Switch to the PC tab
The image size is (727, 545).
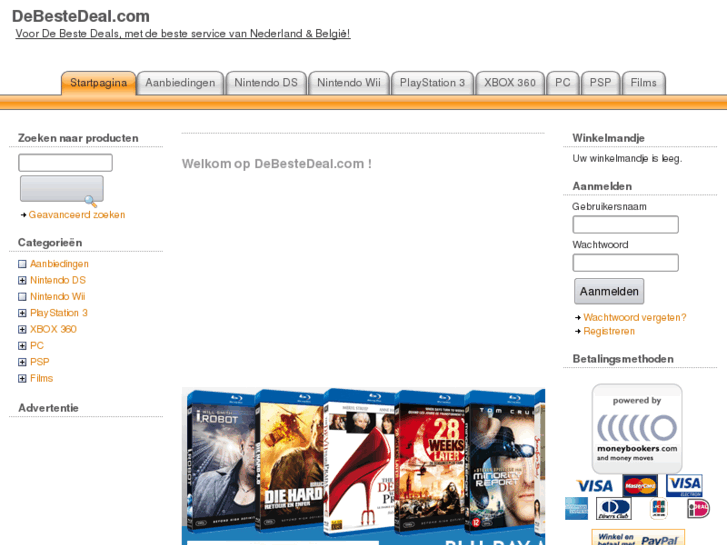click(x=563, y=83)
